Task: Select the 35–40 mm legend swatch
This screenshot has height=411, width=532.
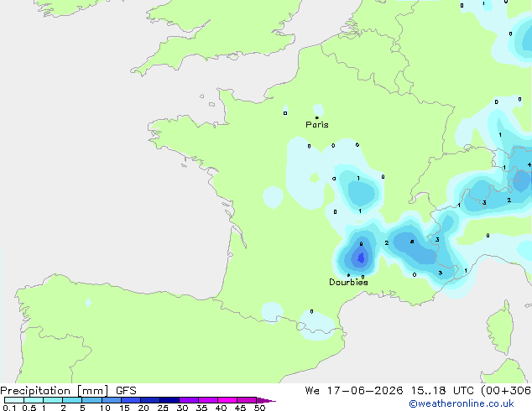Action: [x=207, y=400]
